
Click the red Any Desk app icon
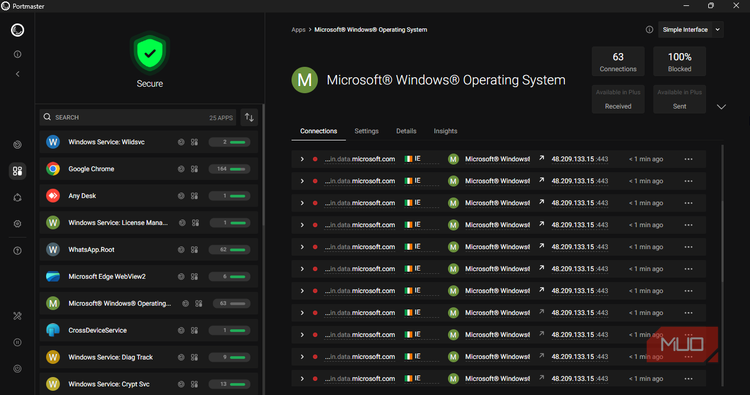53,196
